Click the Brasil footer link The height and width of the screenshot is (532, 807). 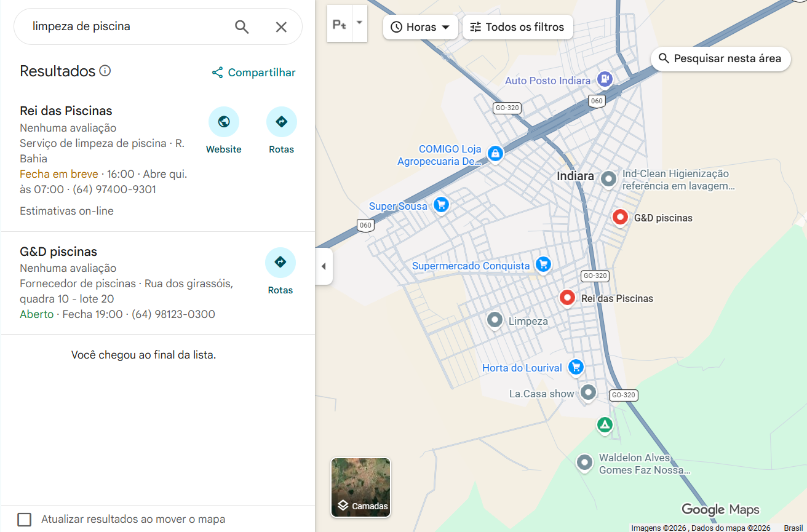coord(793,528)
